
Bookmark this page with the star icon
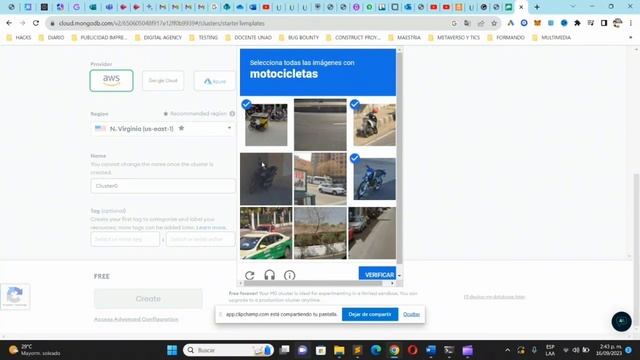(494, 23)
